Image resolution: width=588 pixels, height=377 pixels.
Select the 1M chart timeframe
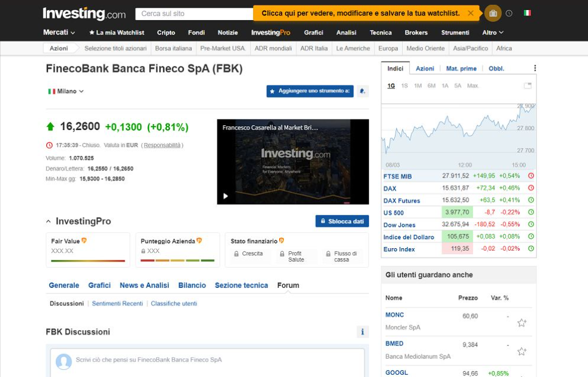coord(418,86)
